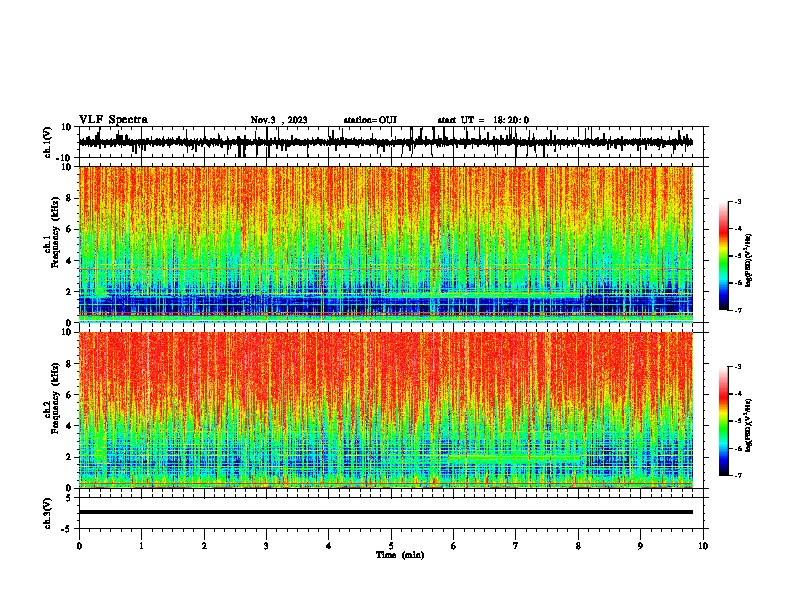
Task: Select the date label "Nov.3 , 2023"
Action: (279, 120)
